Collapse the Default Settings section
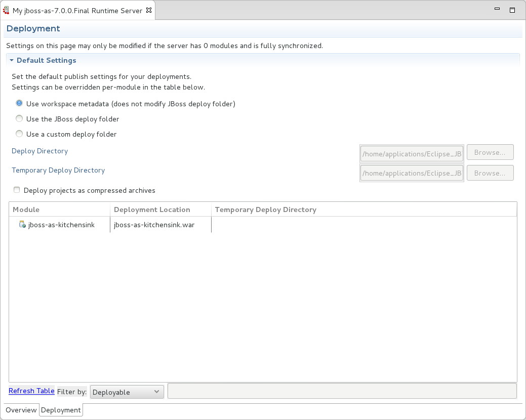This screenshot has height=420, width=526. pos(11,60)
